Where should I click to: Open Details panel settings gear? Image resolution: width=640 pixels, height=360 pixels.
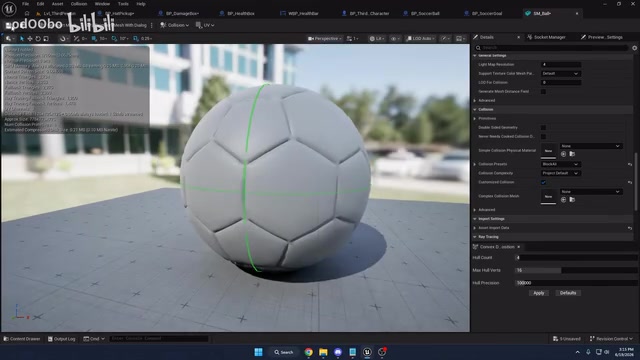[634, 48]
